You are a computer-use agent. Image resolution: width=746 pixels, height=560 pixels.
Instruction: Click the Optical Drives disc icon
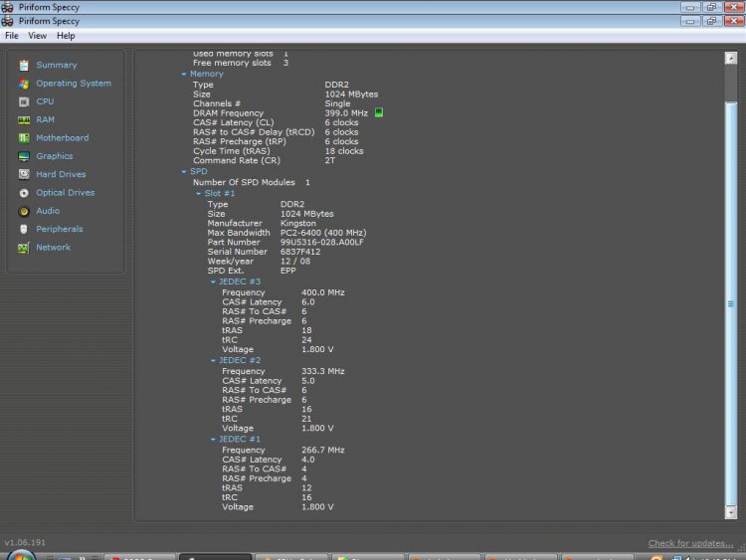24,193
